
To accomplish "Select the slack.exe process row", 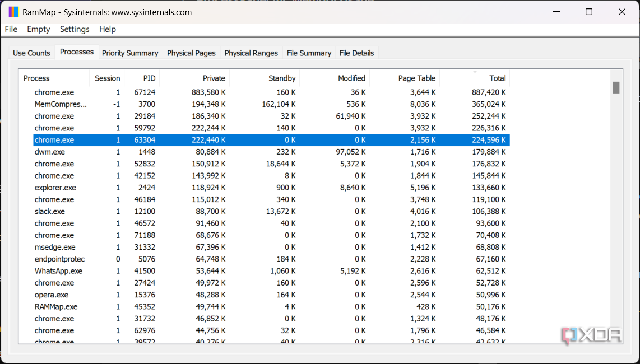I will pyautogui.click(x=49, y=211).
